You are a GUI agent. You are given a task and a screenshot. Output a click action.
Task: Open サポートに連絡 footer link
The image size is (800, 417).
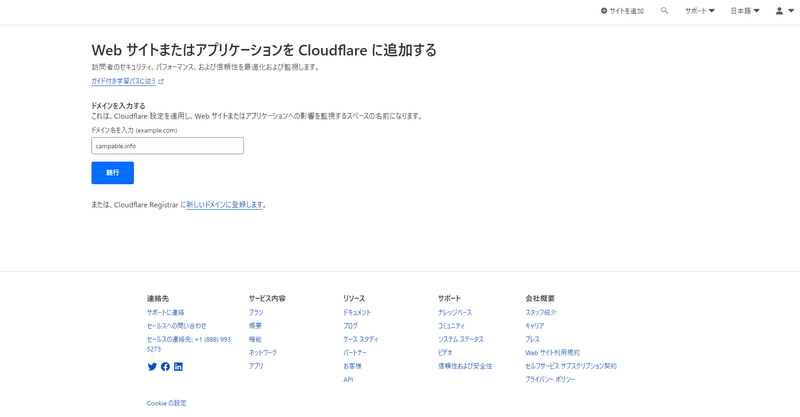point(165,312)
